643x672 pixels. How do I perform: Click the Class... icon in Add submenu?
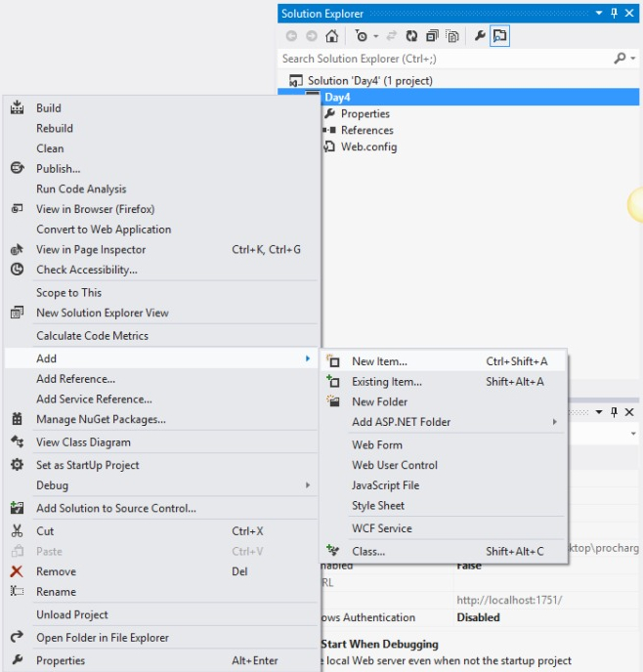333,550
